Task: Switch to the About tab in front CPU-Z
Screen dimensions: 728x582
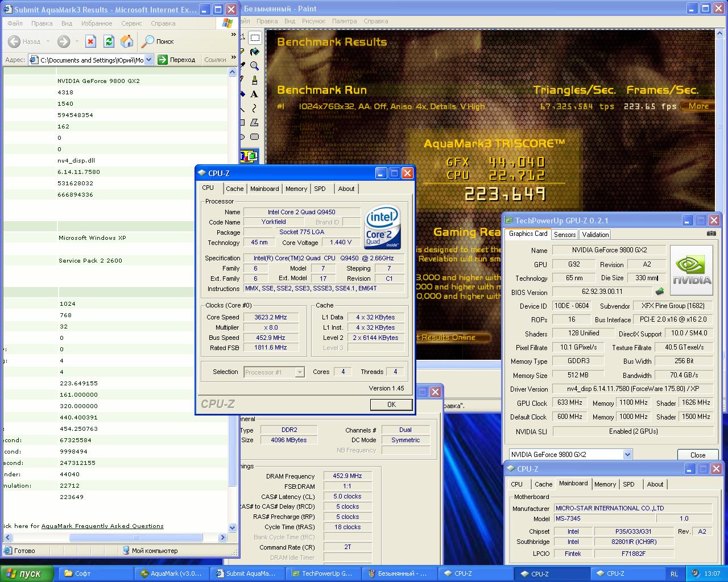Action: tap(346, 189)
